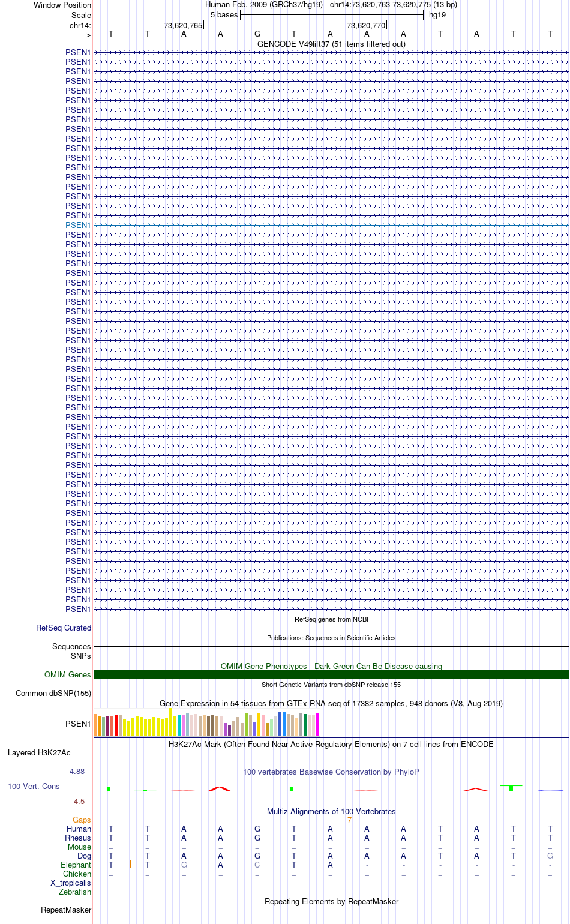Click the grey G in the Dog row
570x924 pixels.
click(550, 856)
